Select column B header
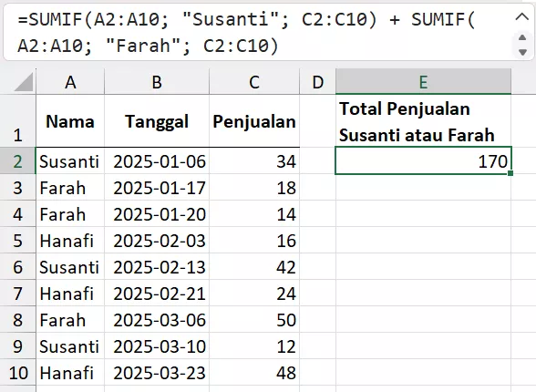536x392 pixels. point(157,82)
